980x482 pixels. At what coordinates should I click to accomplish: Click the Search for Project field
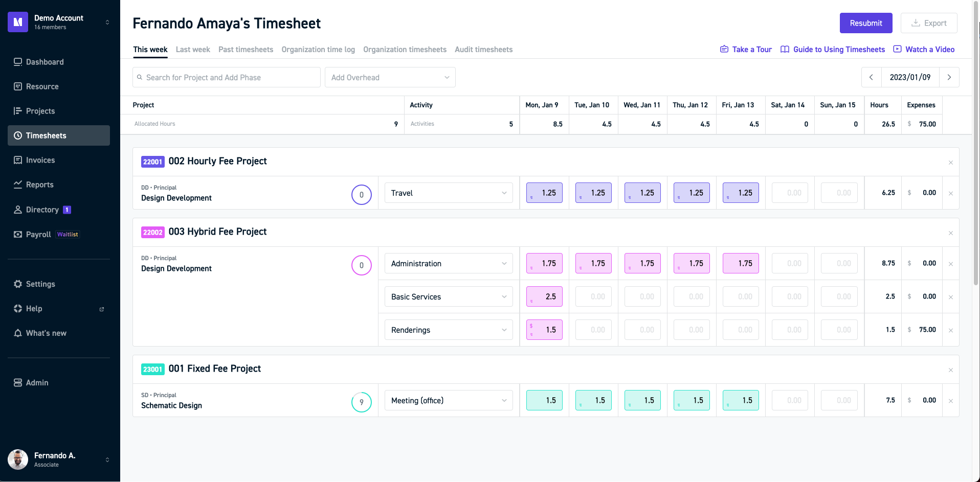click(x=226, y=77)
